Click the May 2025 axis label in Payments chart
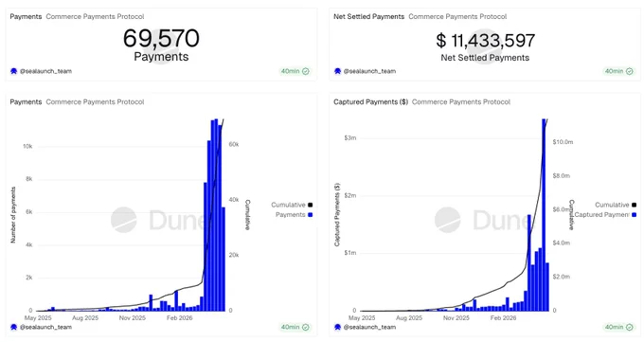Image resolution: width=644 pixels, height=342 pixels. click(x=38, y=317)
